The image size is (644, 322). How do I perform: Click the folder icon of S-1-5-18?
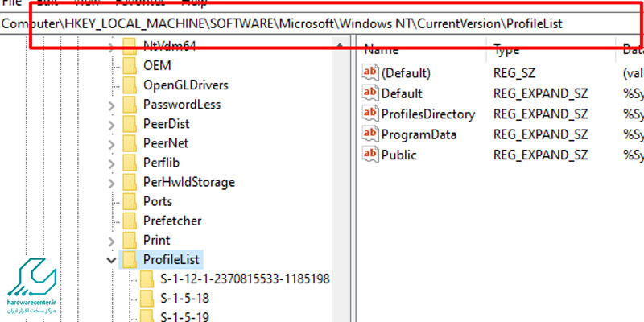coord(147,298)
